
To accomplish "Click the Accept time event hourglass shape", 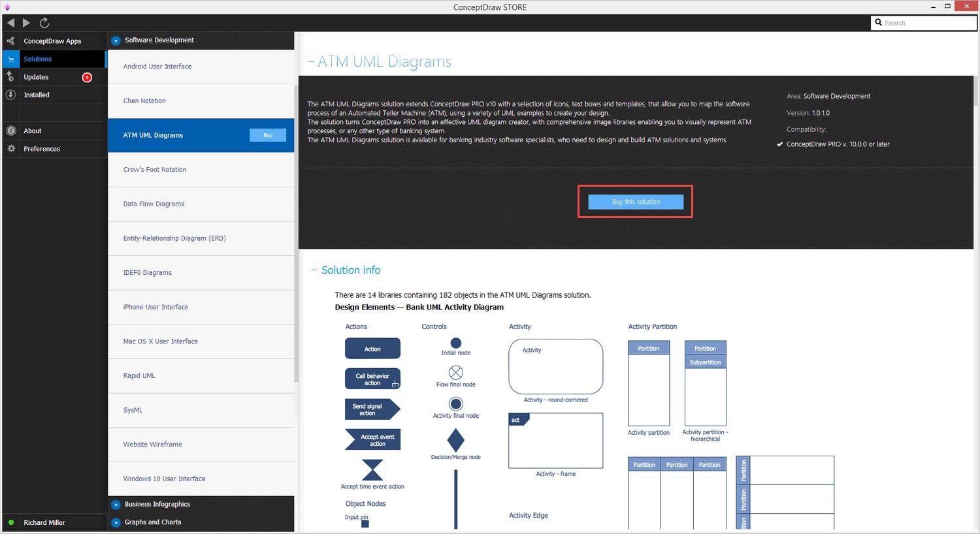I will pos(372,470).
